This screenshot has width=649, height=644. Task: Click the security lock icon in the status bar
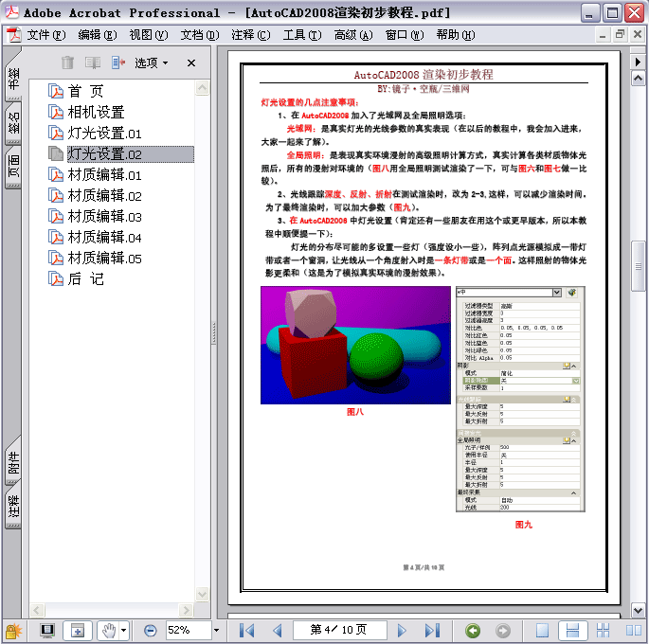[x=13, y=631]
